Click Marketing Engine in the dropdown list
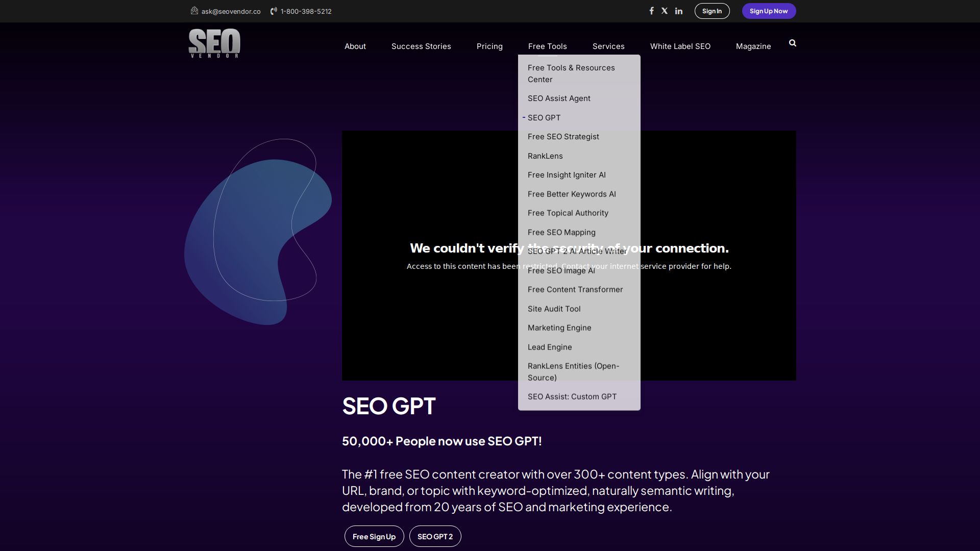Screen dimensions: 980x551 pyautogui.click(x=559, y=328)
